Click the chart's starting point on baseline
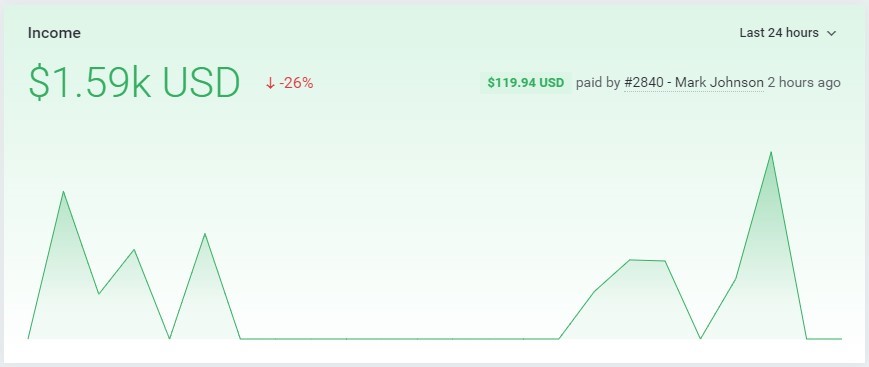 28,338
